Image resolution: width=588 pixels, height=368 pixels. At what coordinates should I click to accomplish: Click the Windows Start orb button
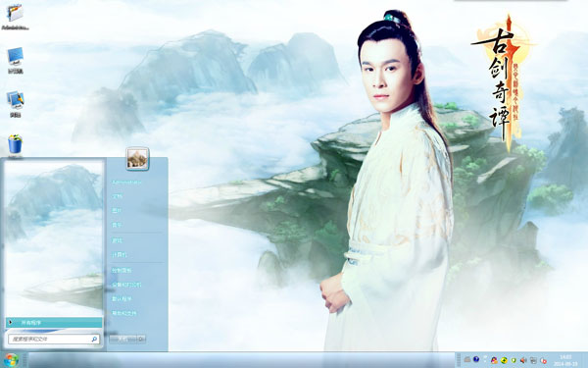point(11,360)
